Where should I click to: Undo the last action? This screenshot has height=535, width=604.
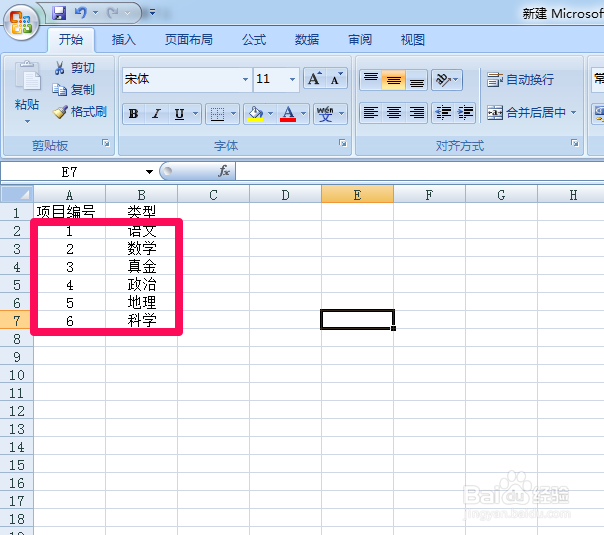coord(81,13)
